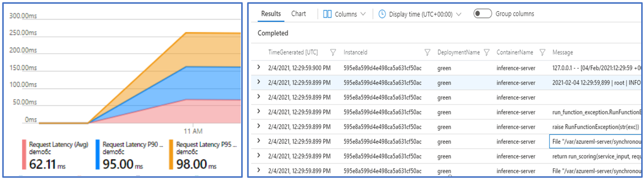The height and width of the screenshot is (180, 644).
Task: Toggle the Group columns switch
Action: 482,14
